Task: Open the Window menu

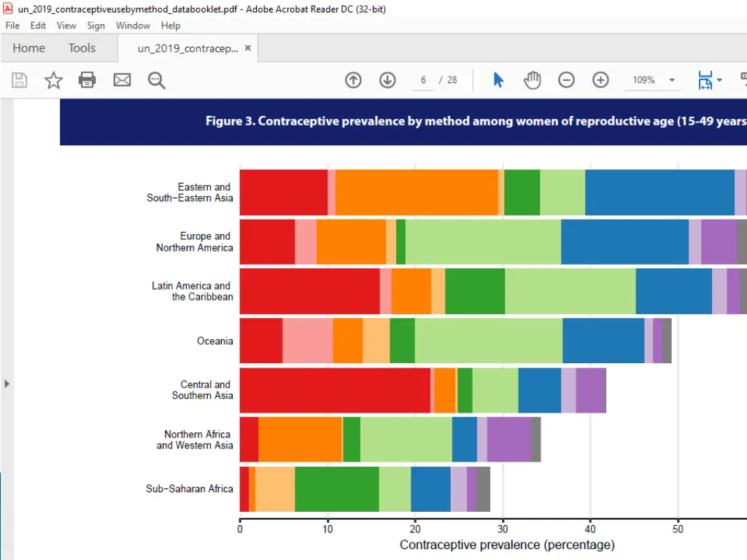Action: pyautogui.click(x=133, y=26)
